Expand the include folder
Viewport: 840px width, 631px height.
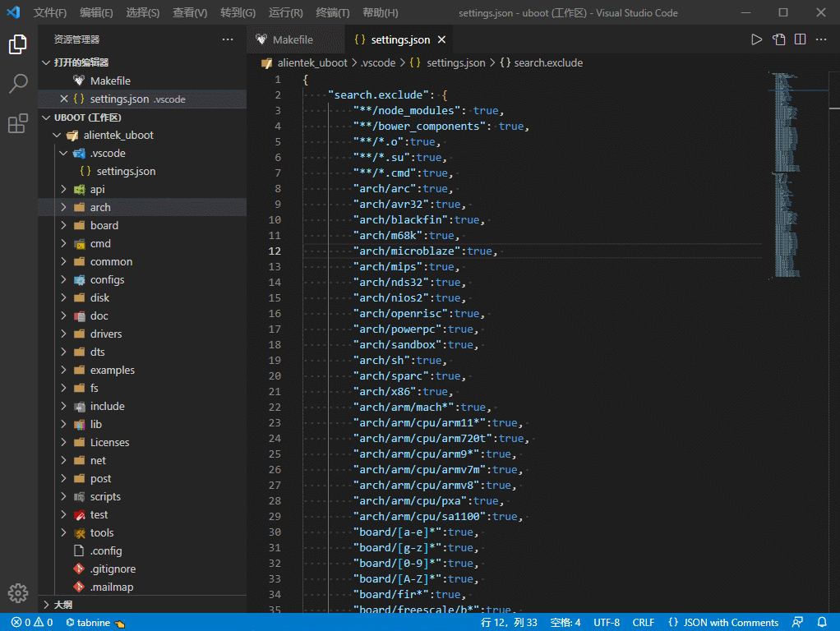pyautogui.click(x=63, y=407)
